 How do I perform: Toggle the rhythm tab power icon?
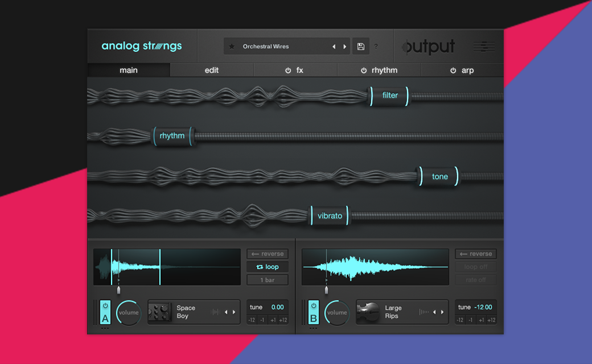364,71
